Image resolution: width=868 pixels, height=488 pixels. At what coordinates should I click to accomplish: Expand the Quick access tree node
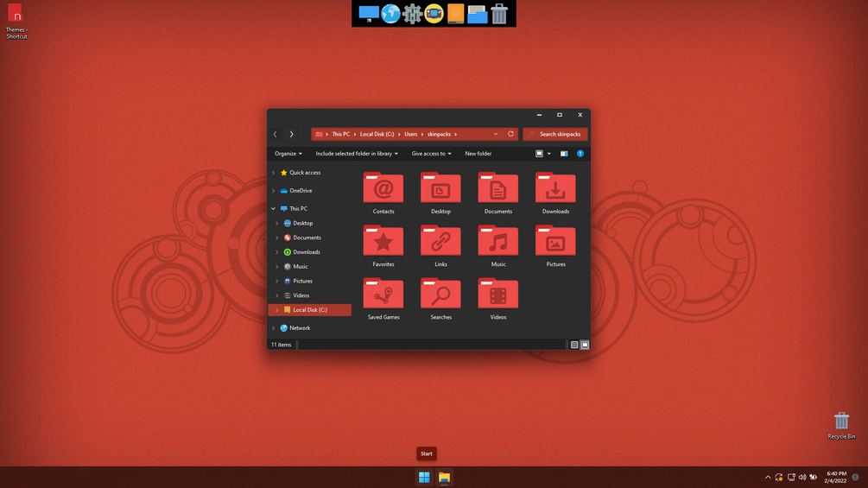(274, 173)
